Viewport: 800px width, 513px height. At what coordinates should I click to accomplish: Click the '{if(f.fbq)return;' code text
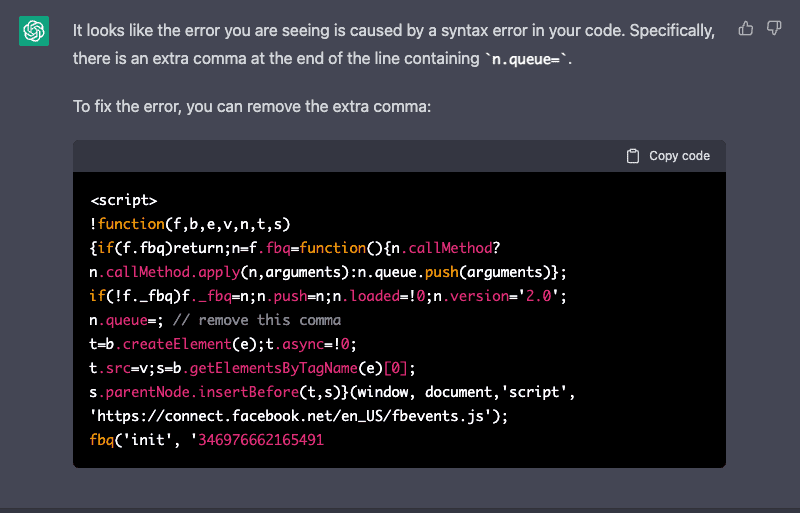pos(160,248)
